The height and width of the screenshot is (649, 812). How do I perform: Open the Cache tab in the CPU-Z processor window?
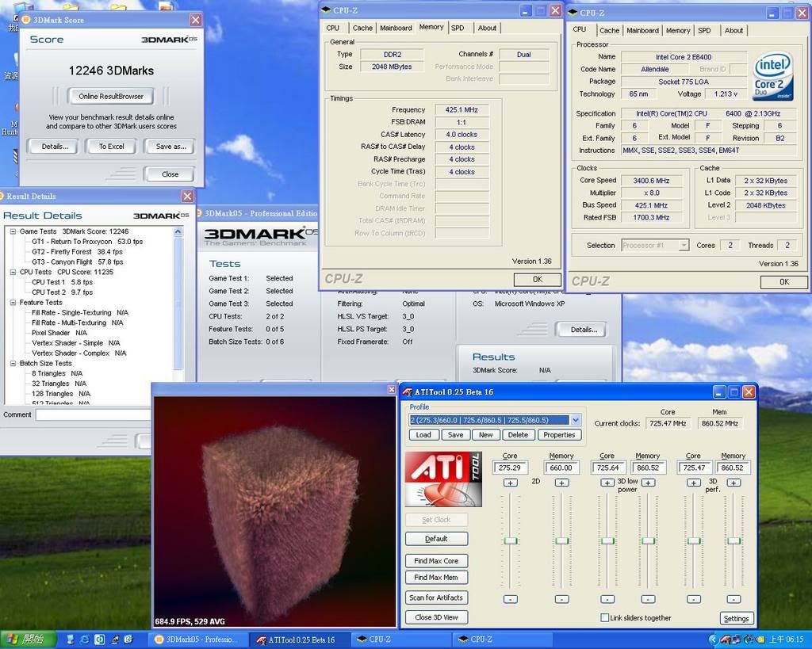pos(609,30)
